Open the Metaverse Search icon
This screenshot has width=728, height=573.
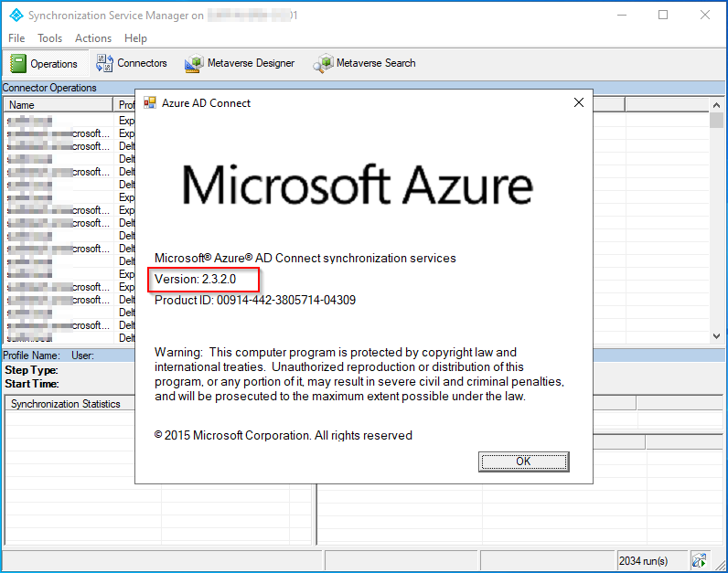tap(323, 63)
